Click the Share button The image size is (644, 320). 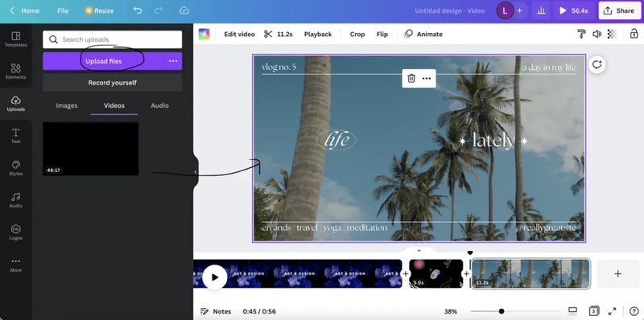[x=619, y=10]
